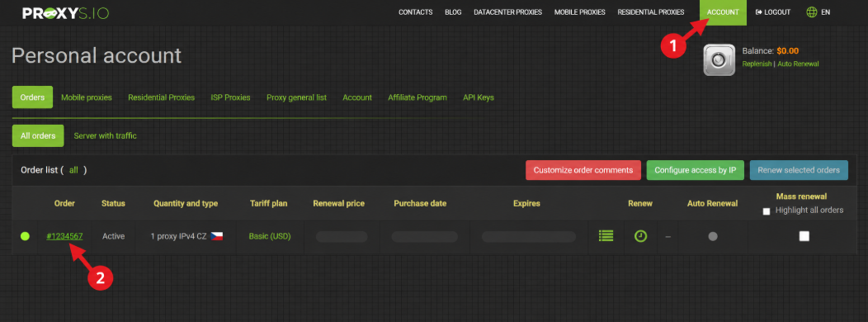Open the Affiliate Program tab
Image resolution: width=868 pixels, height=322 pixels.
click(417, 97)
